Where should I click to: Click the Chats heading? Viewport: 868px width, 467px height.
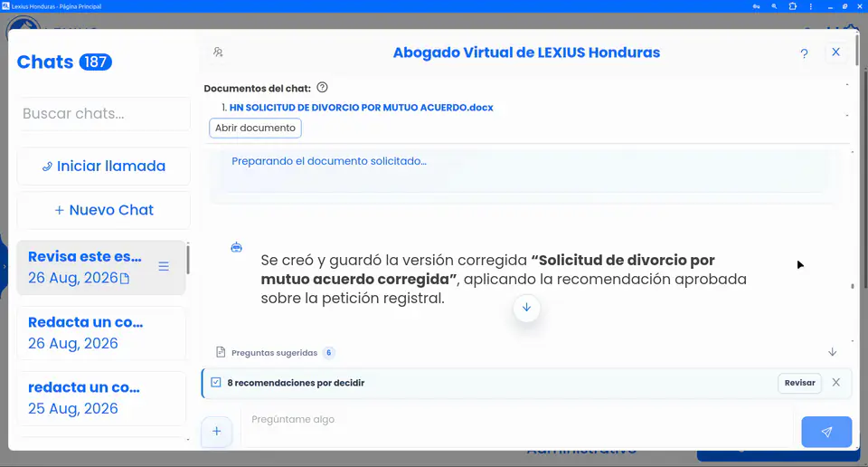coord(45,62)
